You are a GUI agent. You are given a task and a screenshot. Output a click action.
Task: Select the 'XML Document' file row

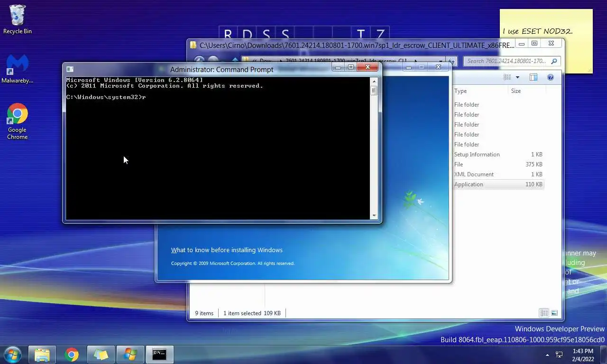tap(498, 174)
